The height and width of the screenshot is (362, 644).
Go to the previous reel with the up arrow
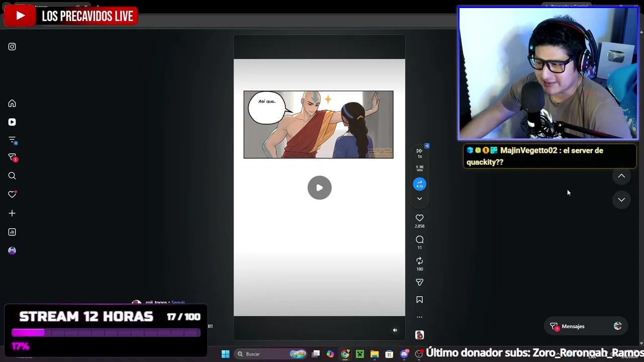(621, 176)
